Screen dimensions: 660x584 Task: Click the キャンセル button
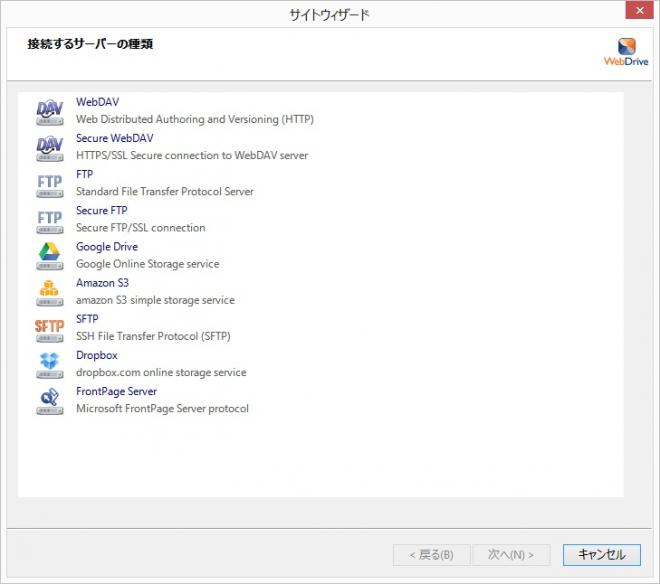pos(601,555)
